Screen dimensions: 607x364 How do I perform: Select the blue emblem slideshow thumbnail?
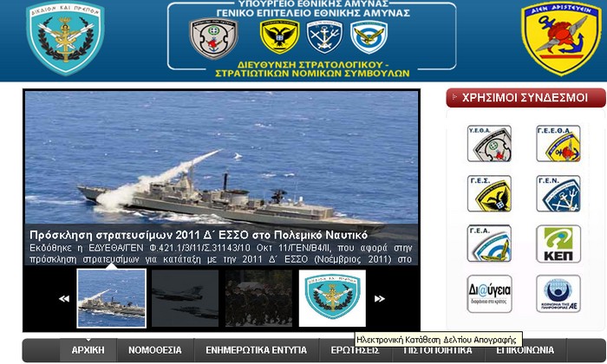(332, 298)
